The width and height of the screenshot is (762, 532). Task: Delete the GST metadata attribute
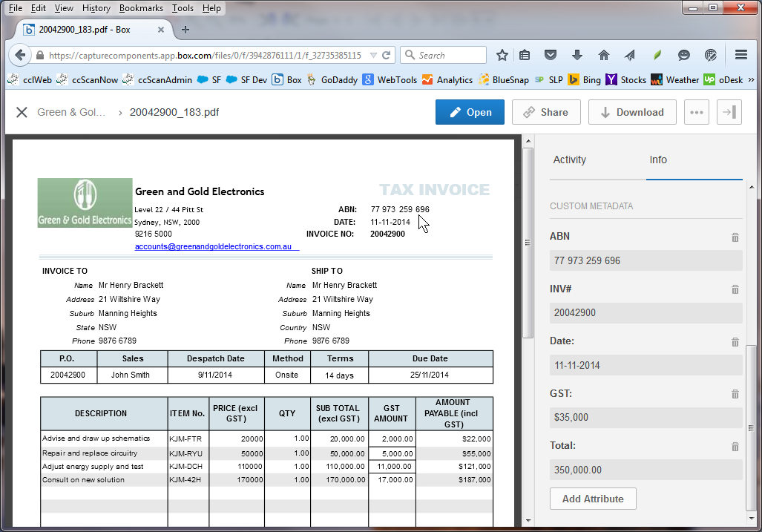[x=735, y=394]
